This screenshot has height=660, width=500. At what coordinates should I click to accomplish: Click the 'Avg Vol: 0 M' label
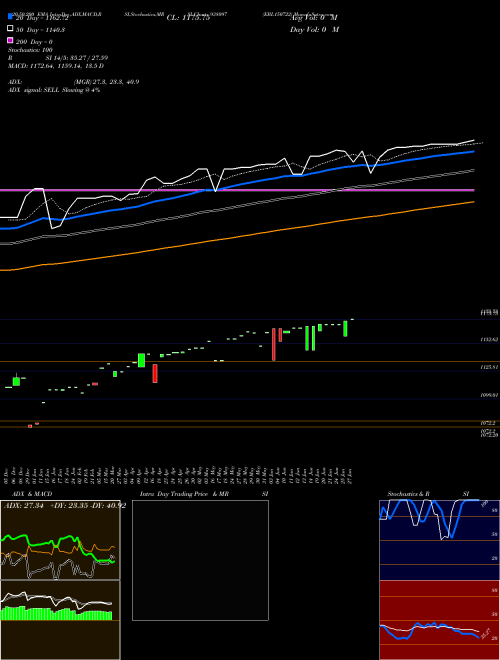314,18
